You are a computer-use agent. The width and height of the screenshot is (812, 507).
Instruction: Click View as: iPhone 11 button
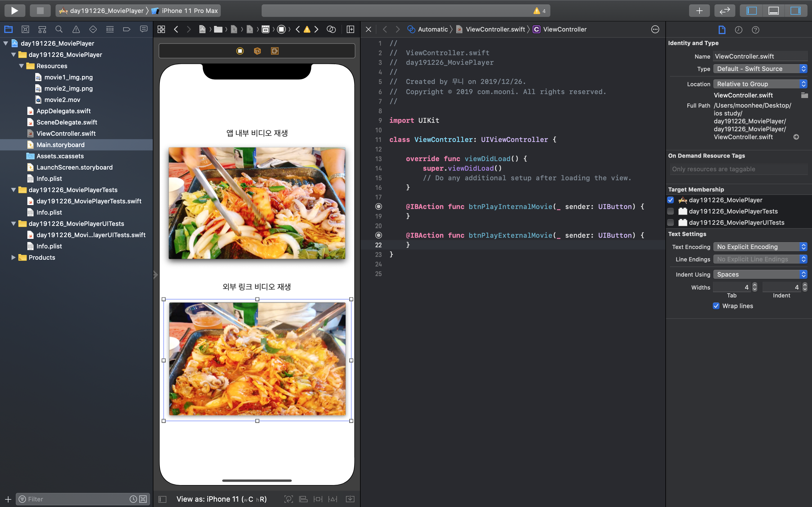coord(221,499)
